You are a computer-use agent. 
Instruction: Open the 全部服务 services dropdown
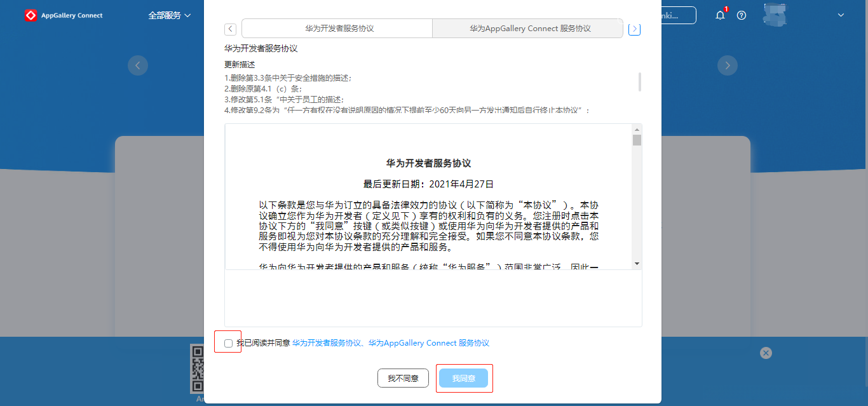(x=168, y=15)
